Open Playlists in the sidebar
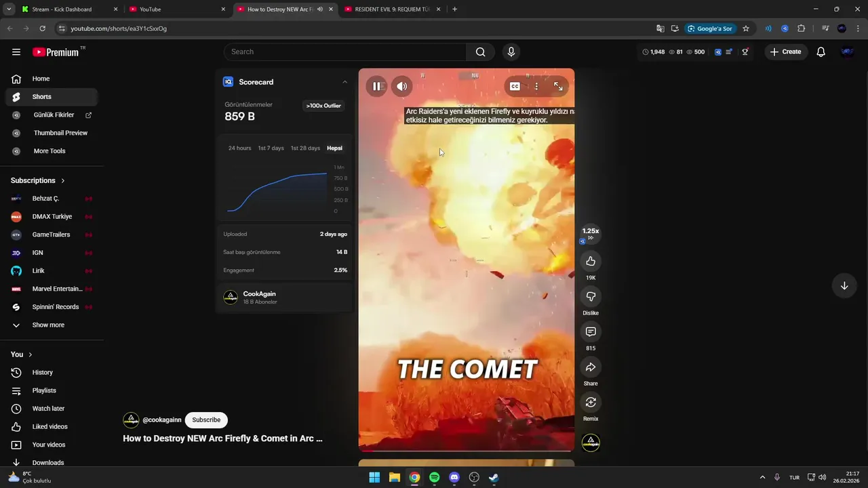The height and width of the screenshot is (488, 868). (x=52, y=390)
